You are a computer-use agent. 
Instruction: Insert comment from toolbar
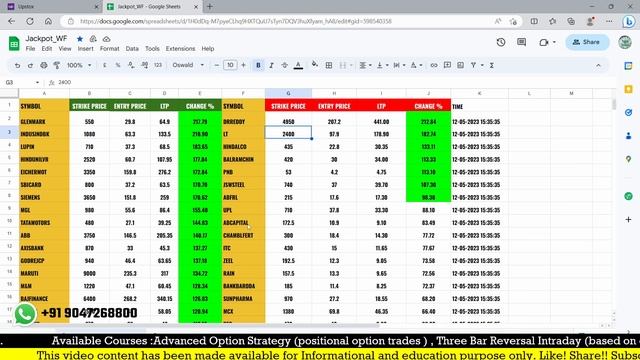tap(447, 65)
